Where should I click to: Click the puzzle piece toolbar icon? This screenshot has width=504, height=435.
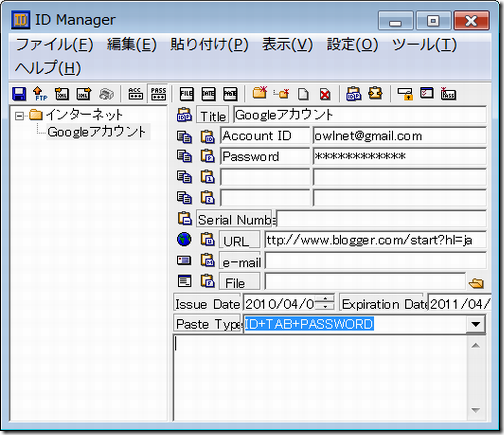point(375,93)
